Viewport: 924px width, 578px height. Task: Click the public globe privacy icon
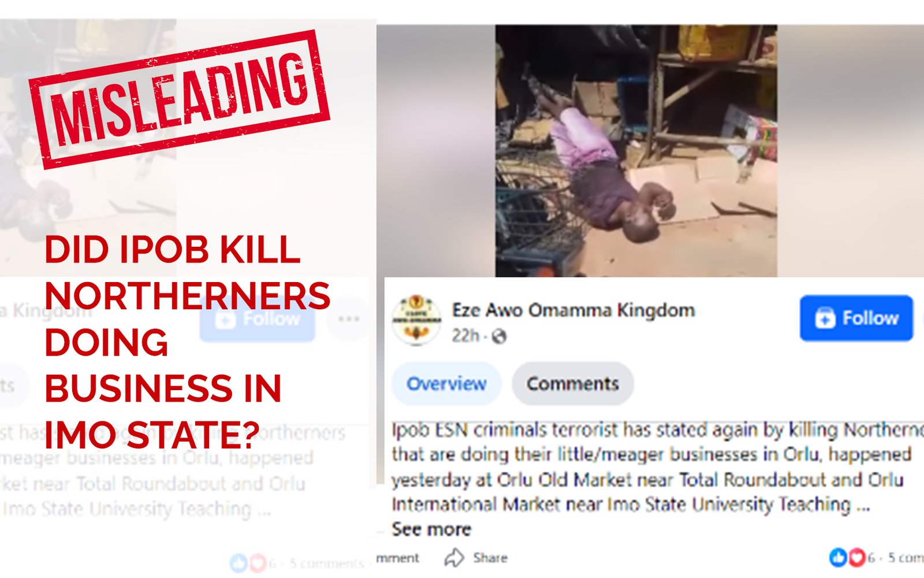click(498, 336)
